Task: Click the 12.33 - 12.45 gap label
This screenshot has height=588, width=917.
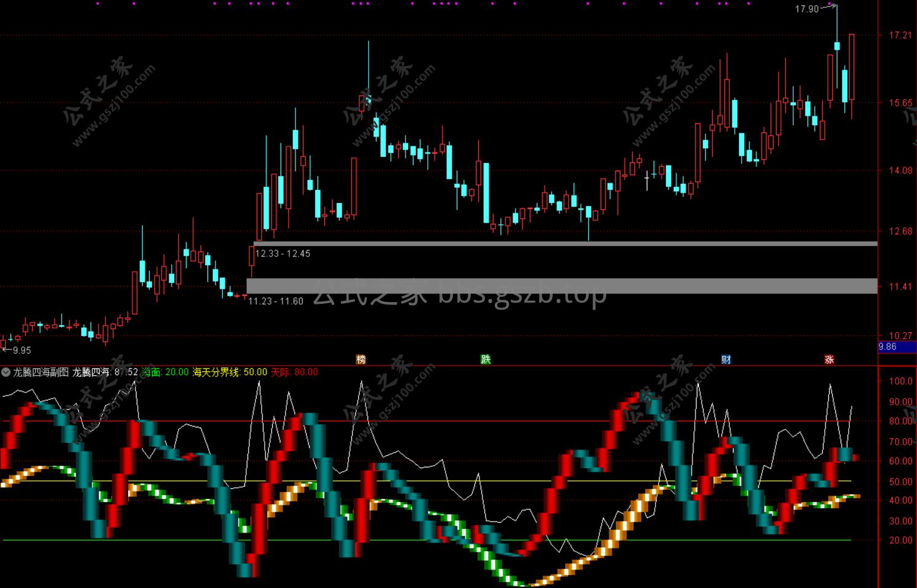Action: click(x=282, y=253)
